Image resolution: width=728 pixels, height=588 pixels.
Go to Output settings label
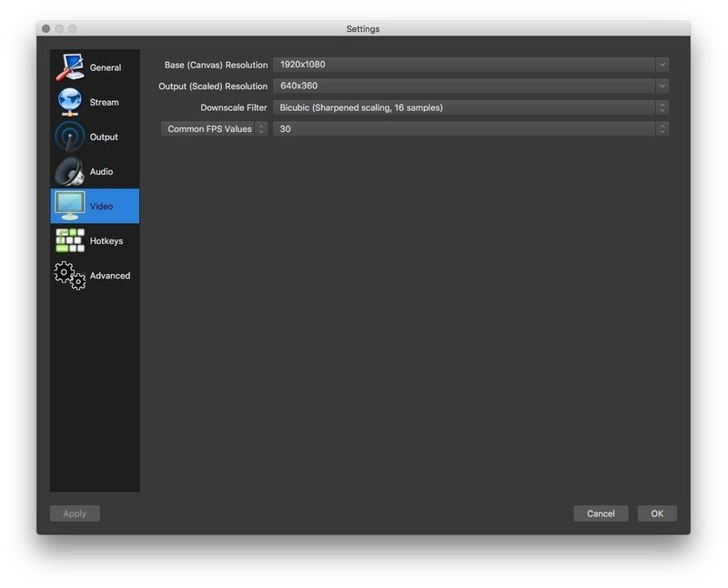coord(104,137)
